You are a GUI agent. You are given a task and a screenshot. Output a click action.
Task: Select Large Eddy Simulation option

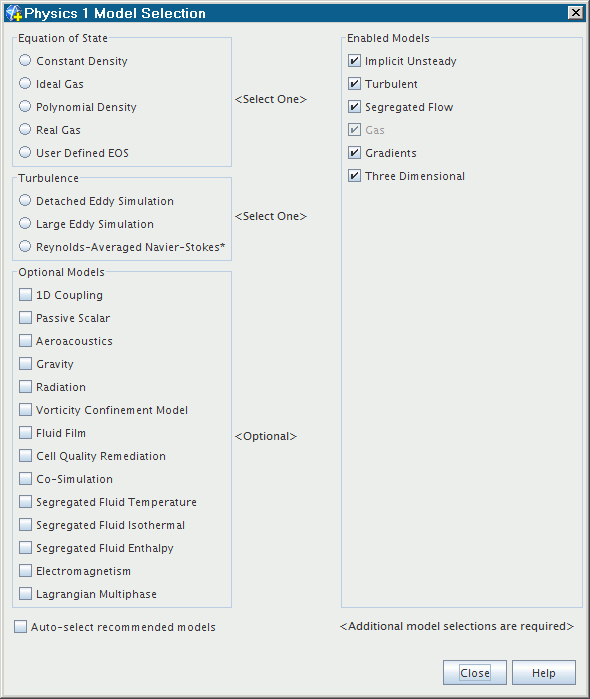coord(25,223)
